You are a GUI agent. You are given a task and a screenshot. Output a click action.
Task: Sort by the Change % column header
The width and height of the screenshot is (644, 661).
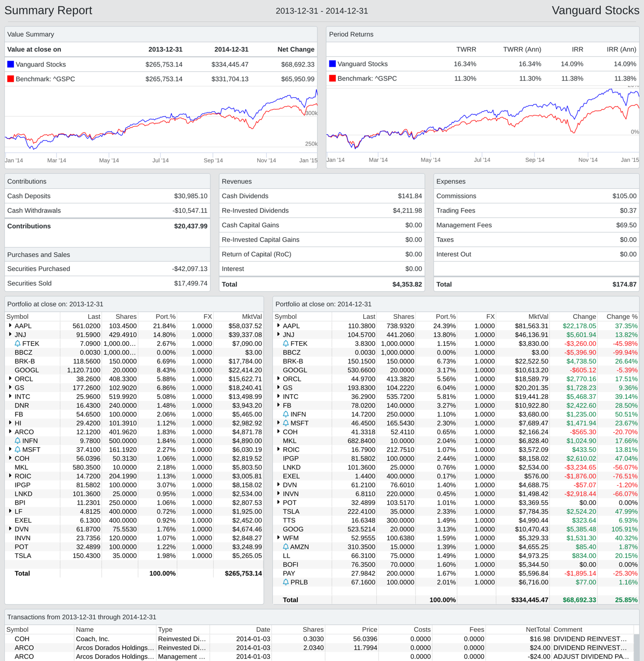pos(622,317)
